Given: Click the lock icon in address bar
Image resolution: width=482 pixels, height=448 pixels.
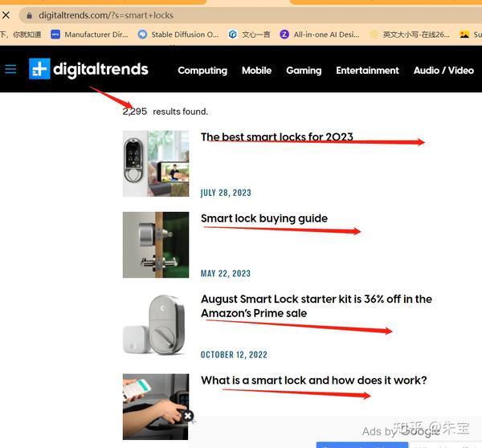Looking at the screenshot, I should point(29,15).
